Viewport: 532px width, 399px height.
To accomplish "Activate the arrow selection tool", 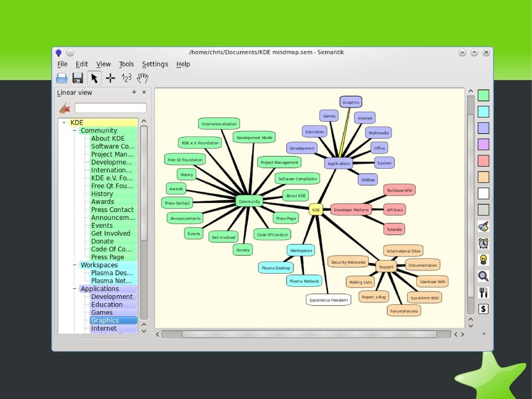I will tap(94, 78).
